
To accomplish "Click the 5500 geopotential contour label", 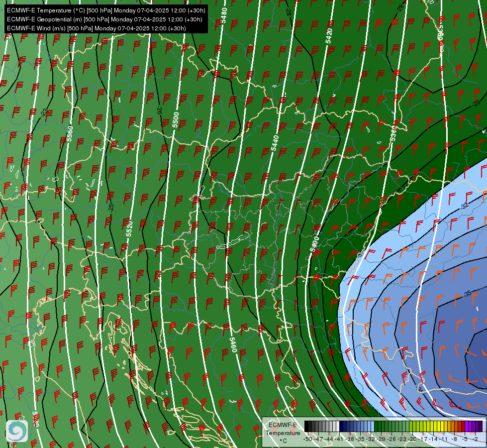I will [x=176, y=119].
